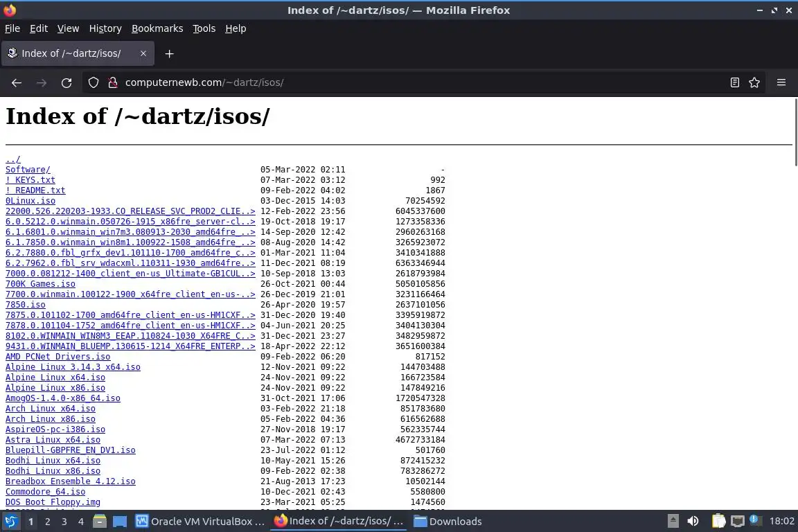
Task: Download 0Linux.iso
Action: (30, 201)
